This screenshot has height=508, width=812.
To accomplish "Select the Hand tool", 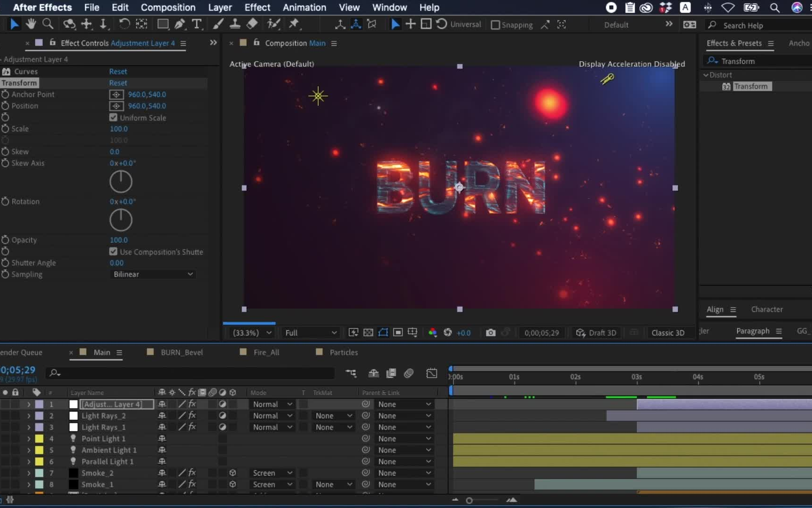I will pos(31,24).
